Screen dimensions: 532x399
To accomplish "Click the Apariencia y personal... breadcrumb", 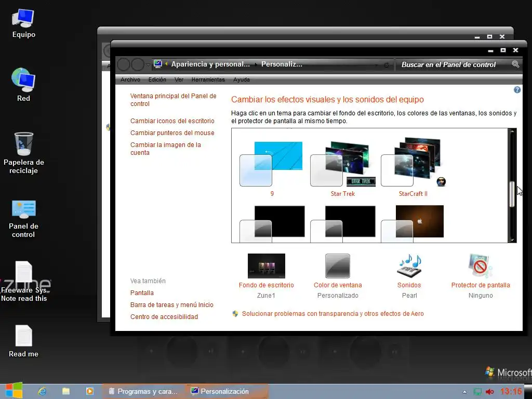I will (x=210, y=64).
